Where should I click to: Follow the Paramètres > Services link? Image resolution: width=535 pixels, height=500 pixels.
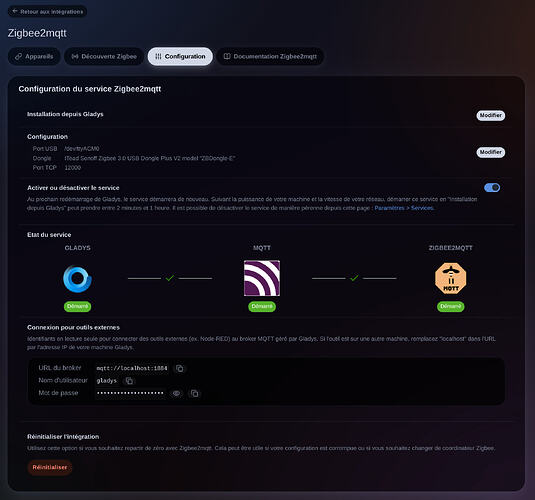(404, 208)
